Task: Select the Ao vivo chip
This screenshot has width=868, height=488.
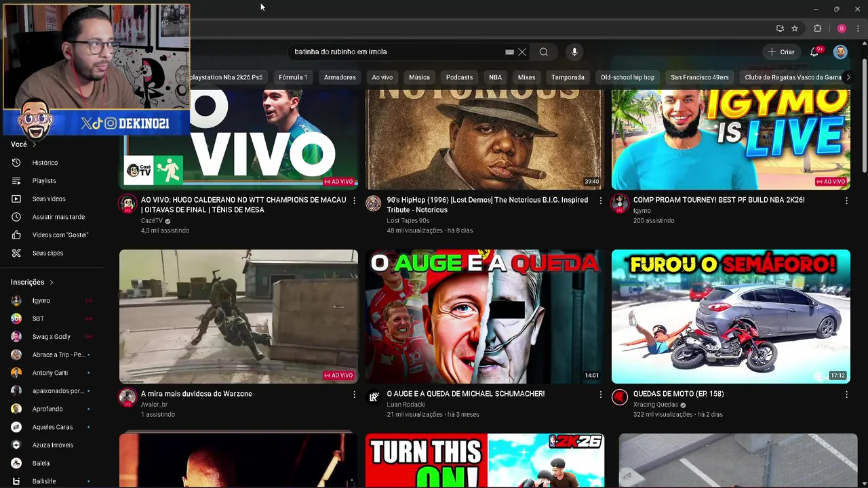Action: [382, 77]
